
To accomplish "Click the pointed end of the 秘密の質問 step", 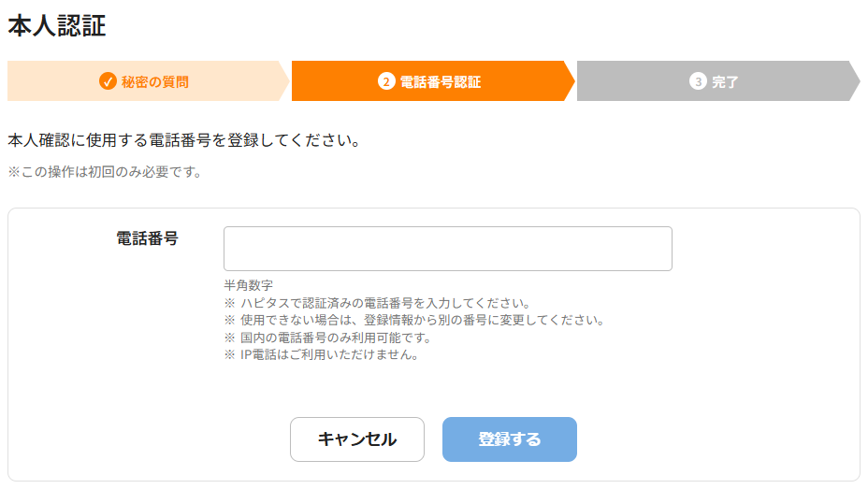I will click(x=282, y=81).
